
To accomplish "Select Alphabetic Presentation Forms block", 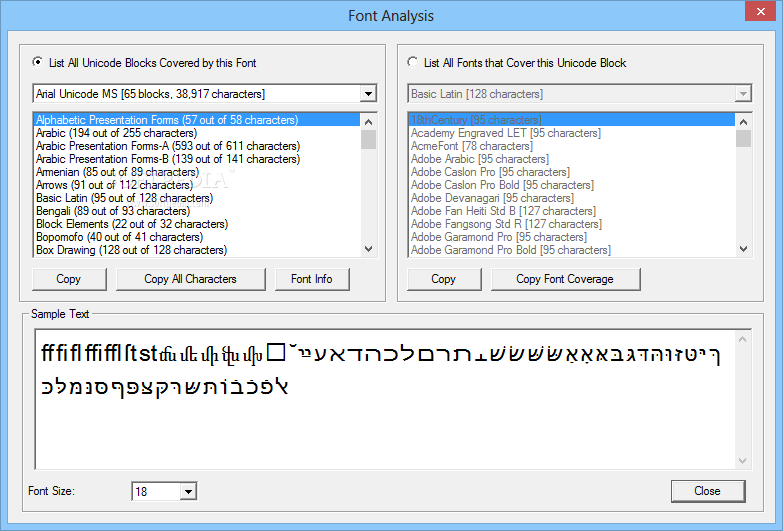I will (197, 120).
